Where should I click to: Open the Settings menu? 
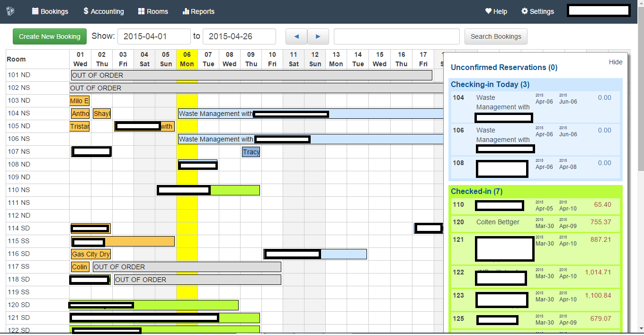(x=537, y=11)
